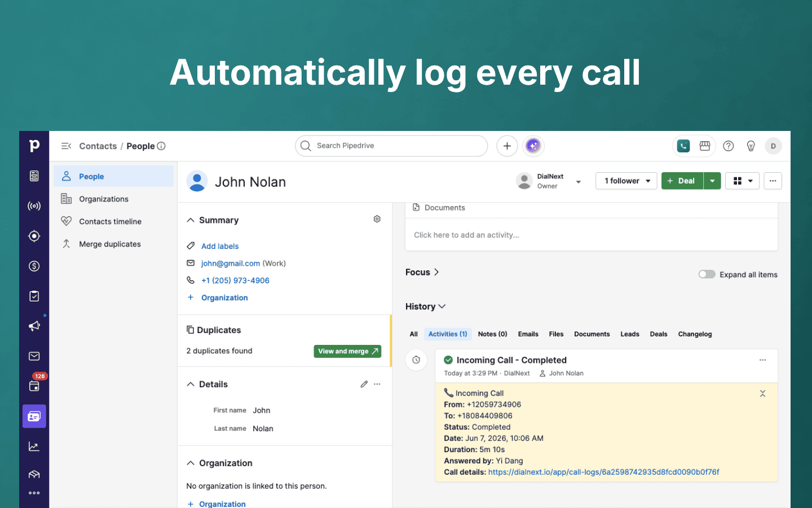Open the help question mark icon
812x508 pixels.
point(729,146)
